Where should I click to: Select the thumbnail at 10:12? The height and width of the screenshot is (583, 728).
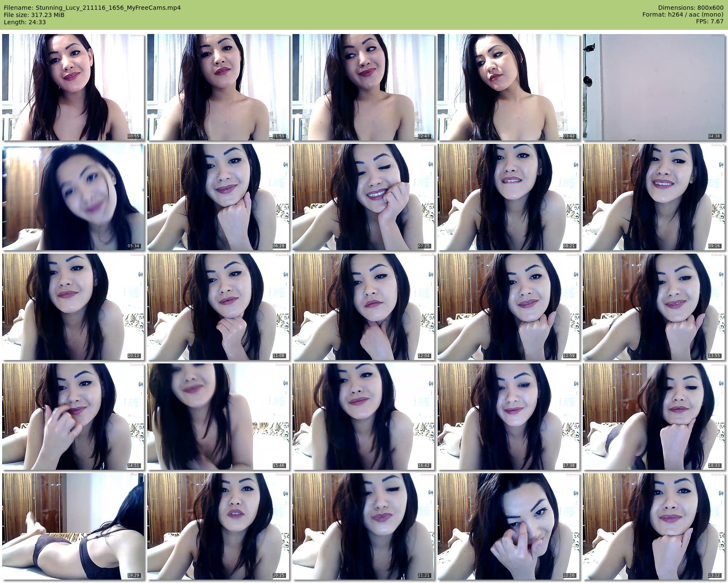click(73, 307)
